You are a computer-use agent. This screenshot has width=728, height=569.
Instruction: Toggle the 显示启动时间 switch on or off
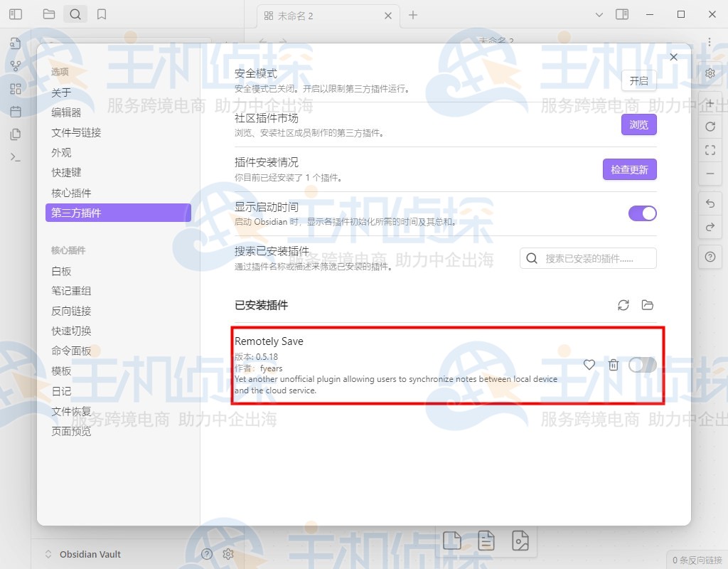[643, 213]
